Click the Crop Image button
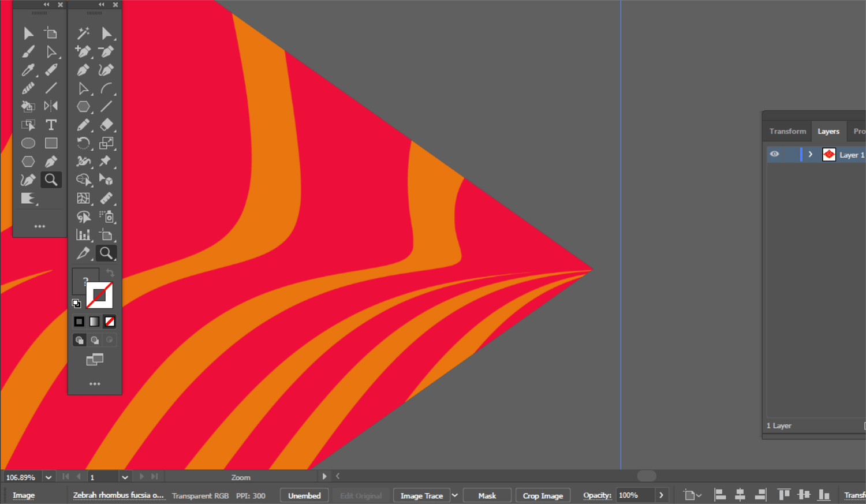Viewport: 866px width, 504px height. click(543, 495)
